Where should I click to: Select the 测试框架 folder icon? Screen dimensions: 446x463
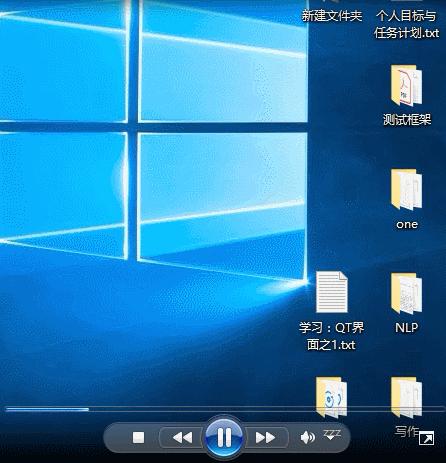pyautogui.click(x=406, y=86)
